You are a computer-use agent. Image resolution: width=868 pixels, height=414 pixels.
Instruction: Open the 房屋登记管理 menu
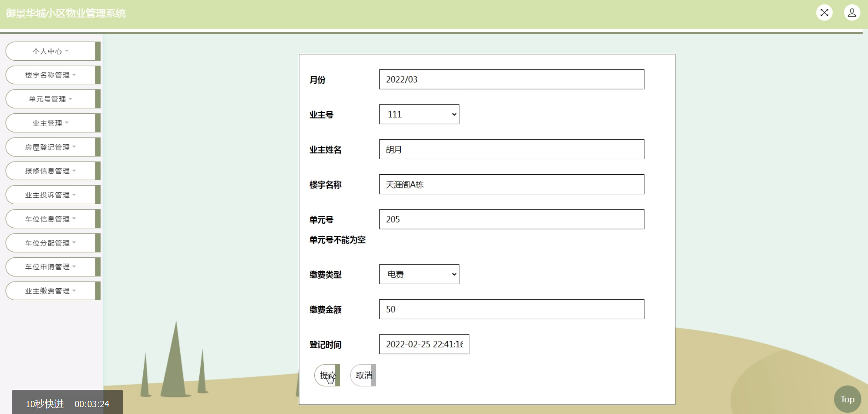pyautogui.click(x=50, y=147)
